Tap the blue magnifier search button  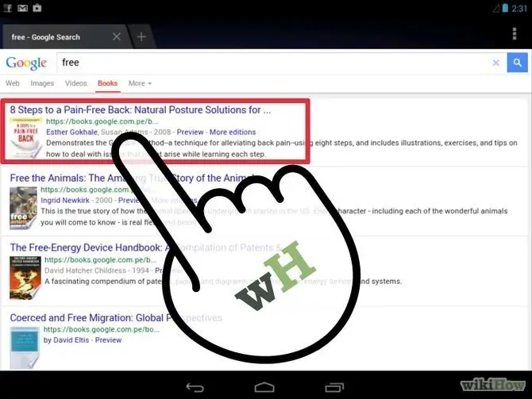[518, 63]
